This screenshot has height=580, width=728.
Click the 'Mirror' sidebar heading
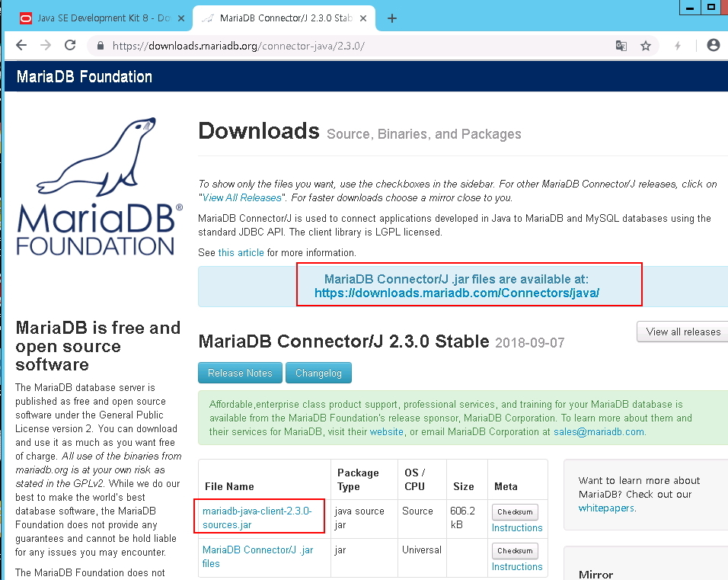595,575
